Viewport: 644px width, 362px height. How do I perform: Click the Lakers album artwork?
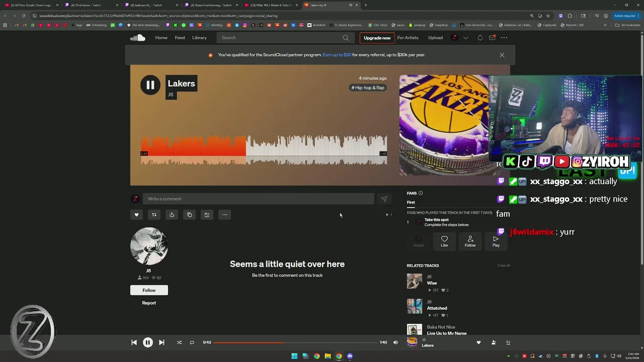click(444, 125)
